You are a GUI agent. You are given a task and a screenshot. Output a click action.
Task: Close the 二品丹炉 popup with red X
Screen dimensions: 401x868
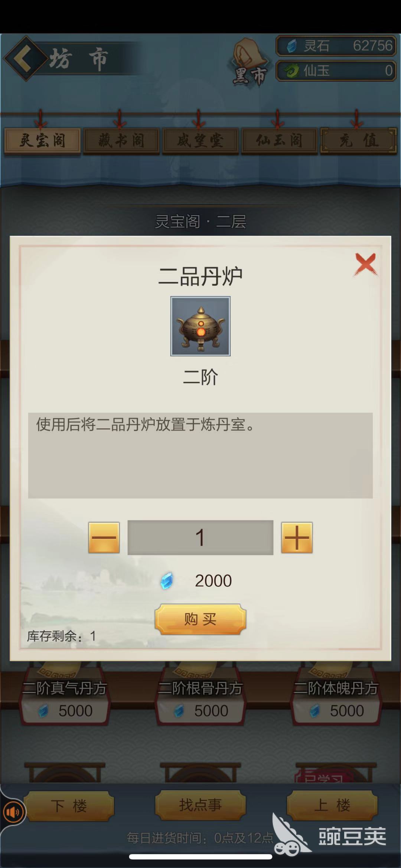click(x=366, y=264)
